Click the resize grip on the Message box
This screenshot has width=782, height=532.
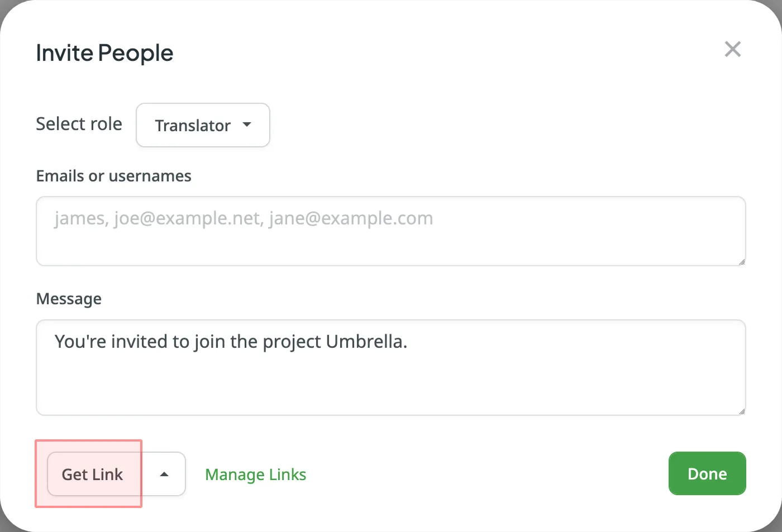pos(741,411)
